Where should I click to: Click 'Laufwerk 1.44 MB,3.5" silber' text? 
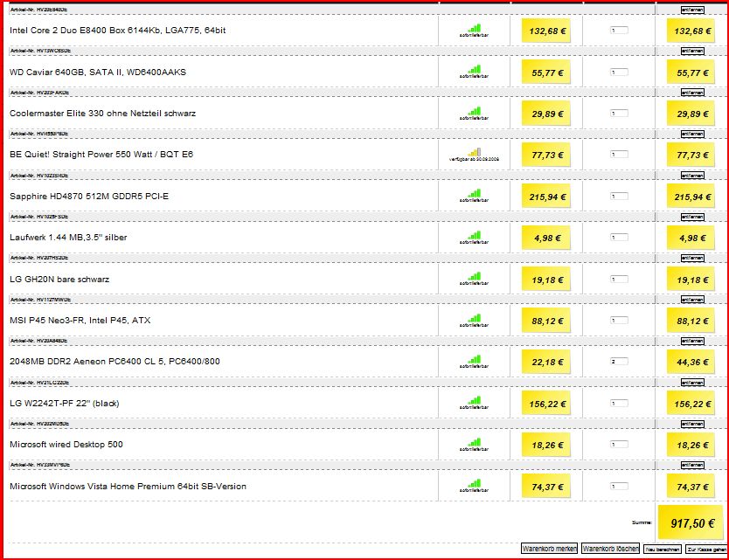[x=68, y=238]
